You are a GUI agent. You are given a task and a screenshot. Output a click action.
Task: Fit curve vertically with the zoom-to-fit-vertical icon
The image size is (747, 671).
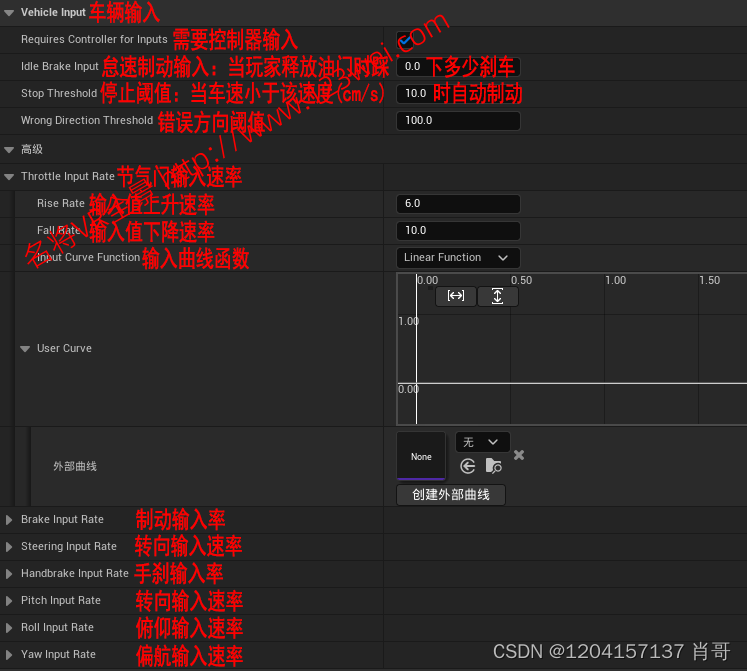pos(497,296)
